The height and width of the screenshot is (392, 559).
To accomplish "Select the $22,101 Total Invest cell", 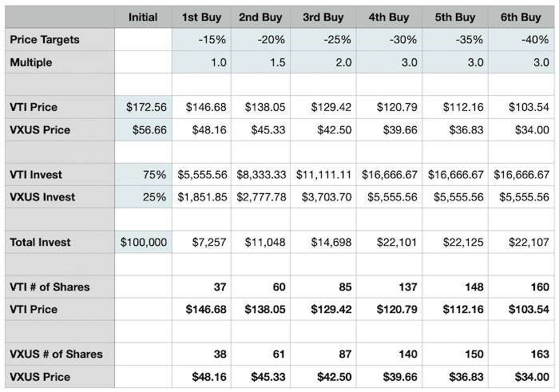I will (x=389, y=242).
